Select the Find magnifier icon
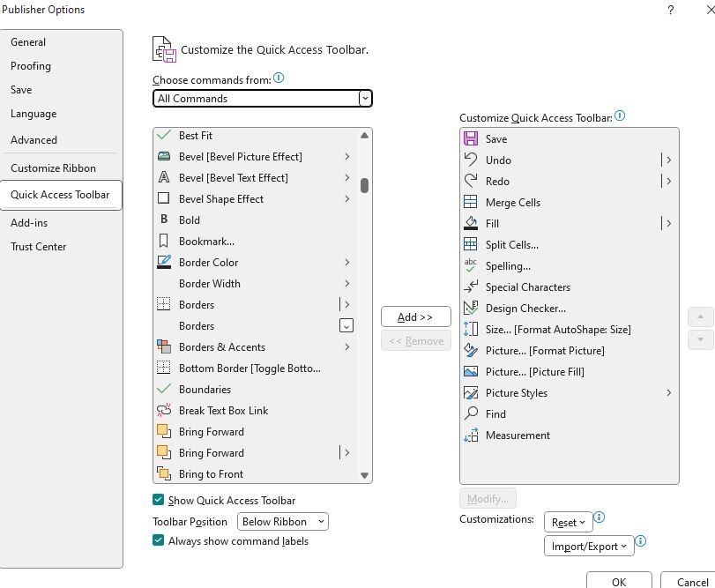The image size is (715, 588). point(471,413)
